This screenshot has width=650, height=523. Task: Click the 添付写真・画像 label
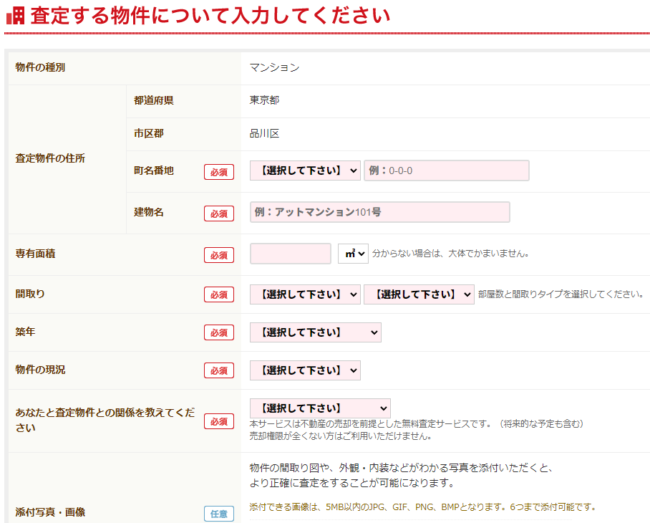50,512
